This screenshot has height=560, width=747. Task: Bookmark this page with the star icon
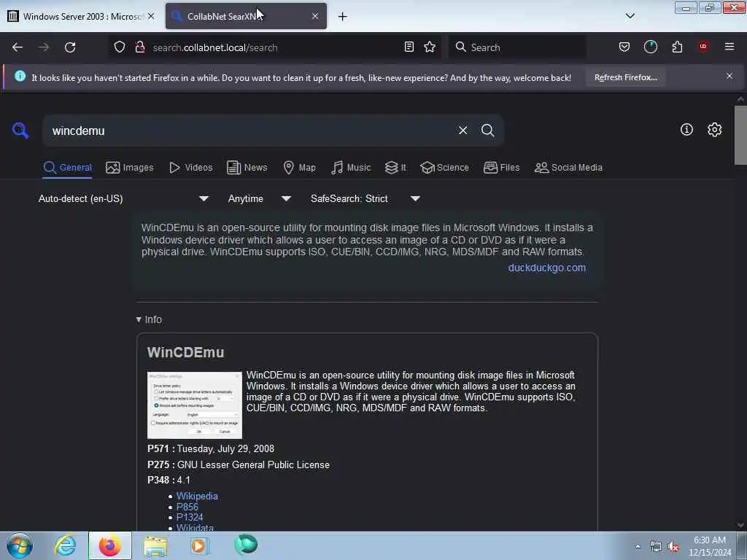(x=430, y=47)
